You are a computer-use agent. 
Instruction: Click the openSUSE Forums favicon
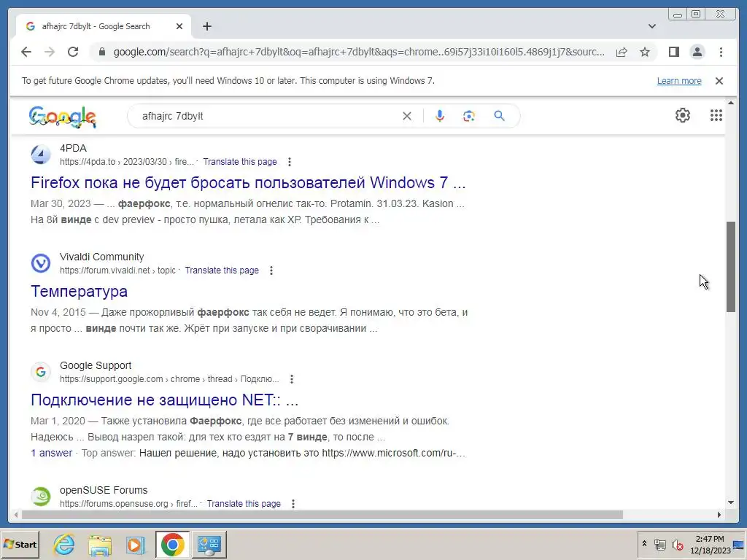click(x=41, y=497)
